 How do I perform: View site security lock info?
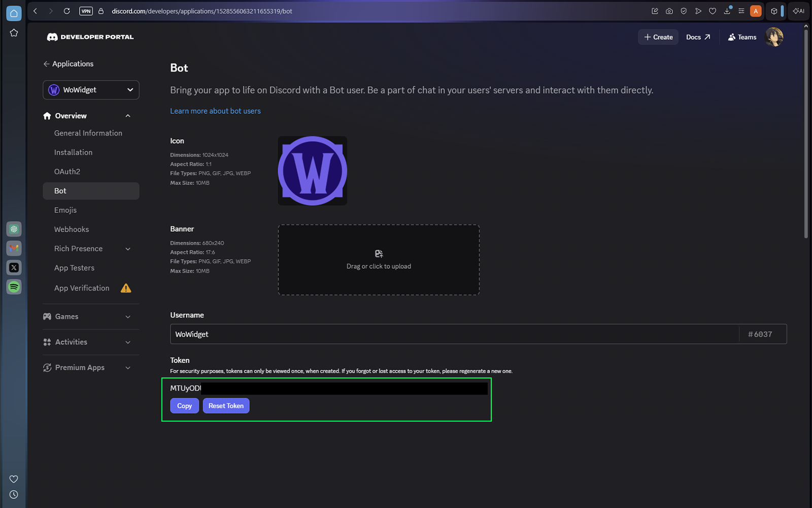(101, 11)
